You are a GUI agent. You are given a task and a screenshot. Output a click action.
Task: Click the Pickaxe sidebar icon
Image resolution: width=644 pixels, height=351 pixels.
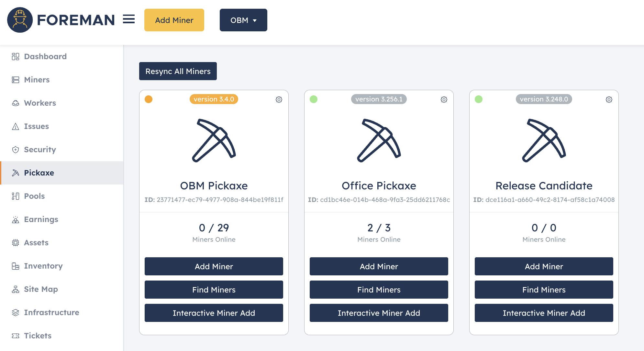[16, 173]
